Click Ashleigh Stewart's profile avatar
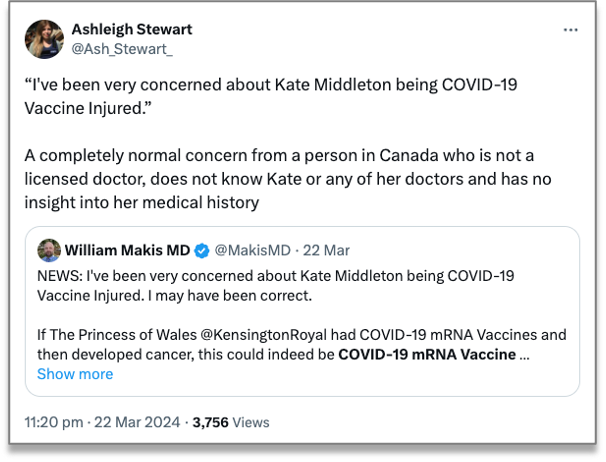The width and height of the screenshot is (606, 462). click(46, 38)
